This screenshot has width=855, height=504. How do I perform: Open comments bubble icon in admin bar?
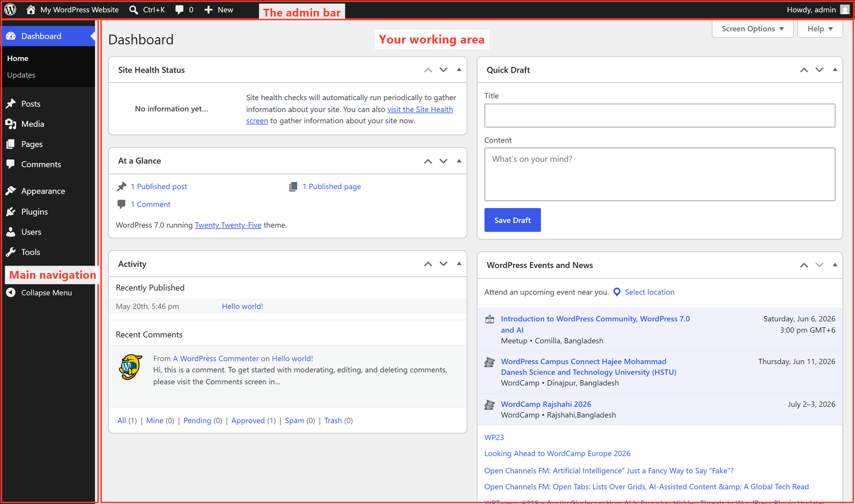pos(180,10)
